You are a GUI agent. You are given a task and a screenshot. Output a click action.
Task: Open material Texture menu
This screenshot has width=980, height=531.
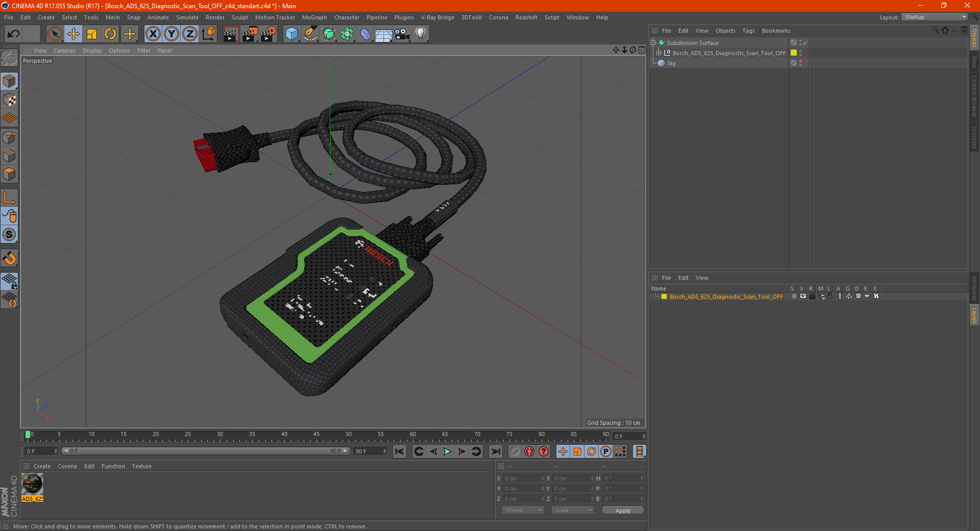tap(141, 466)
